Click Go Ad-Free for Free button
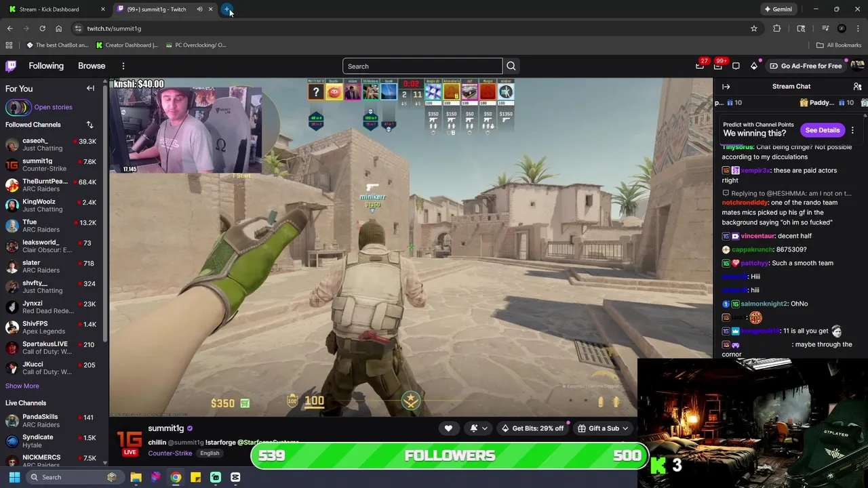 pyautogui.click(x=806, y=66)
